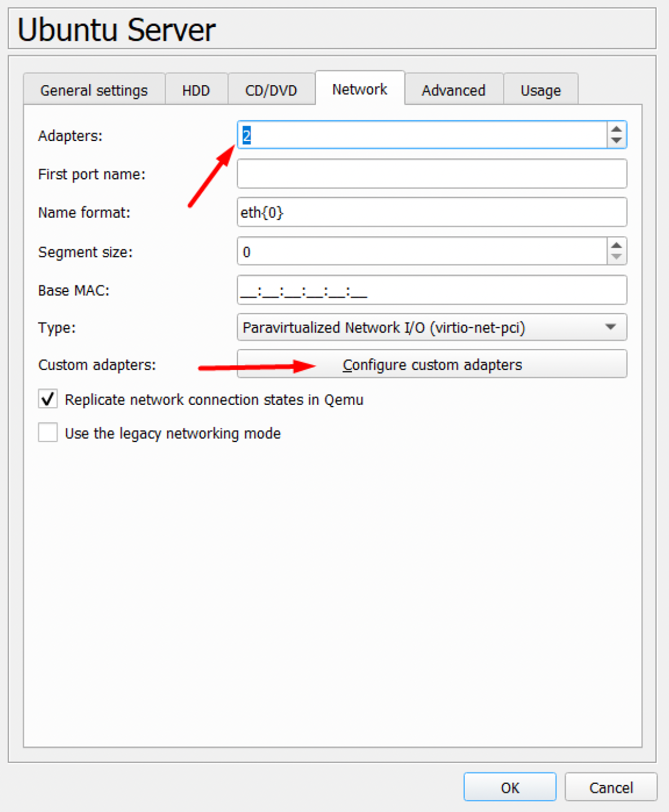Increase the Adapters count with up arrow

tap(617, 130)
